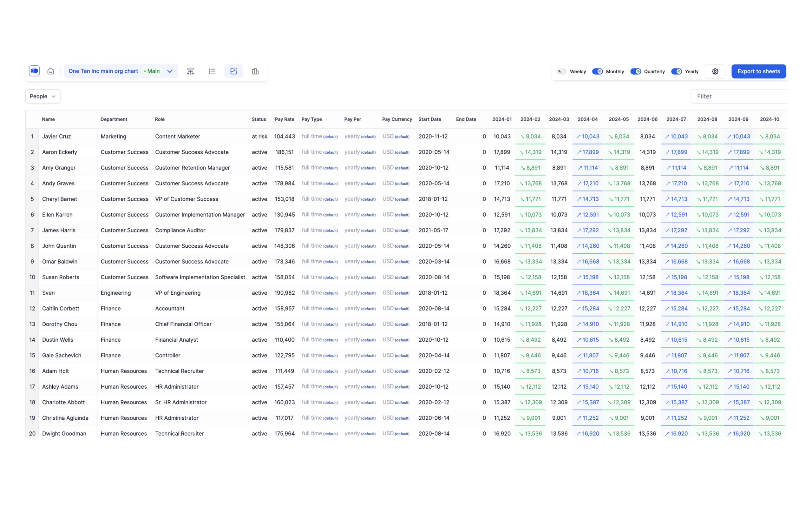The height and width of the screenshot is (508, 812).
Task: Select Ellen Karren's name
Action: 57,214
